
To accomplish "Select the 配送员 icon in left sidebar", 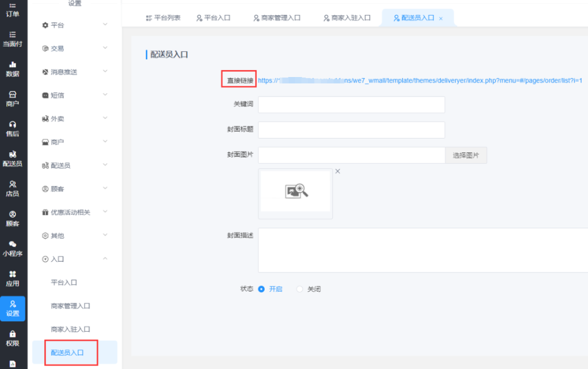I will coord(12,158).
